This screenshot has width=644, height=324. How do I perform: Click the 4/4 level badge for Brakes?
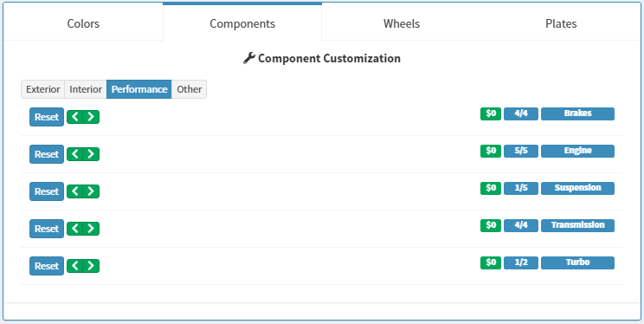pyautogui.click(x=521, y=113)
